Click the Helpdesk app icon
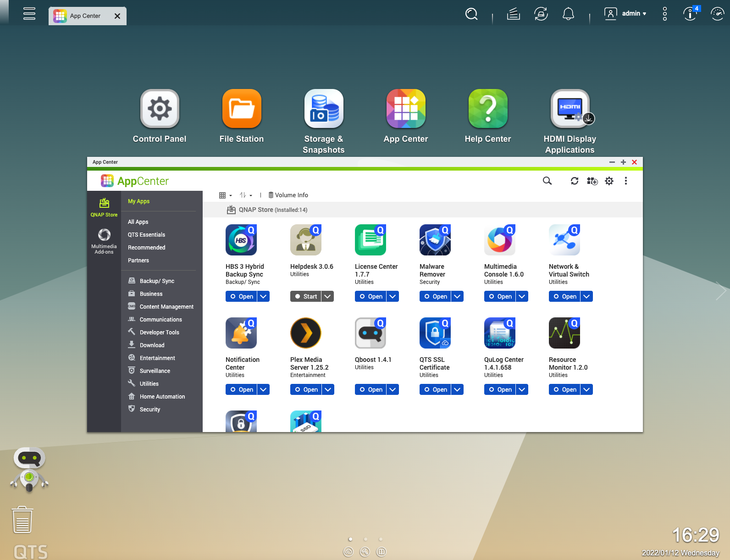The height and width of the screenshot is (560, 730). (x=306, y=240)
